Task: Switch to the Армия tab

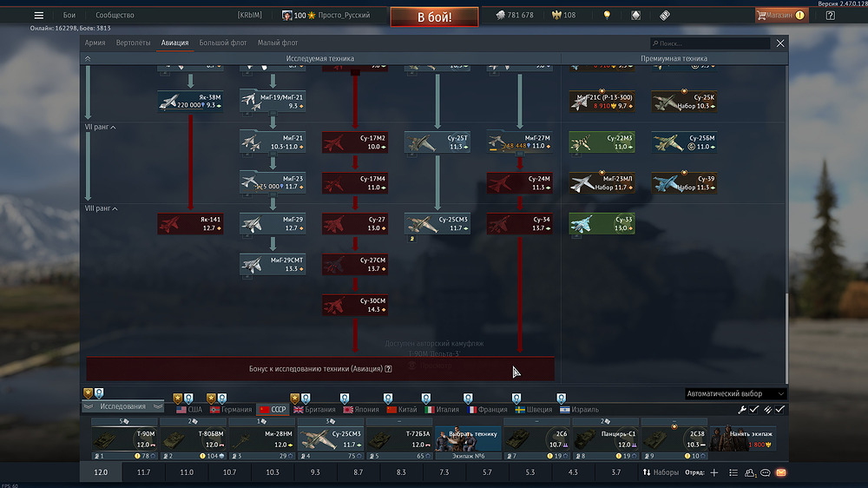Action: pos(95,43)
